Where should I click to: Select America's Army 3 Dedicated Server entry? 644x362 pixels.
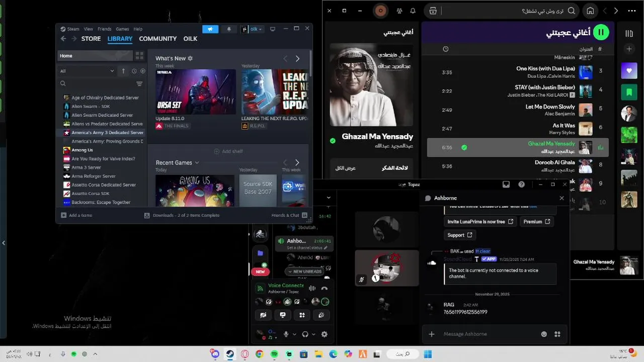[107, 133]
